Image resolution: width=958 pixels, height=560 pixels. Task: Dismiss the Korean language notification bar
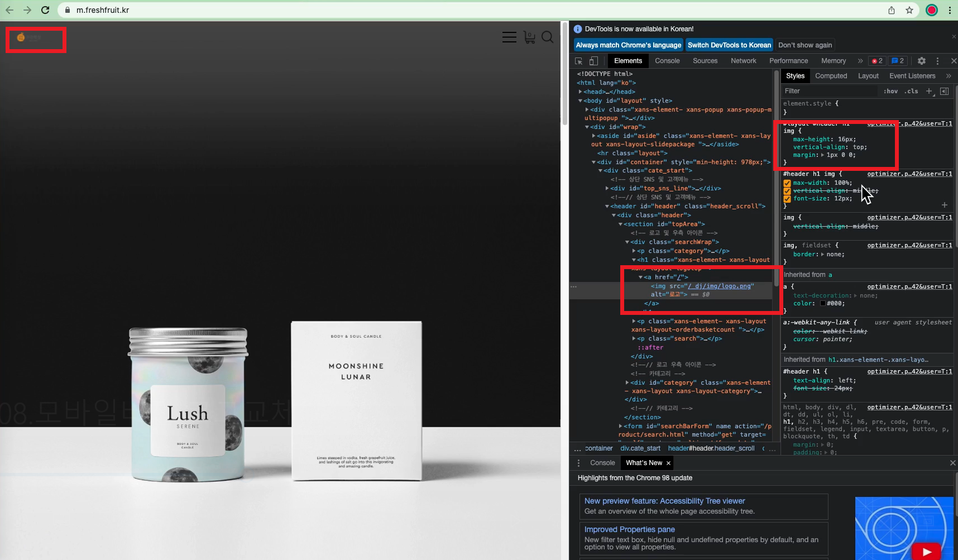(x=954, y=37)
